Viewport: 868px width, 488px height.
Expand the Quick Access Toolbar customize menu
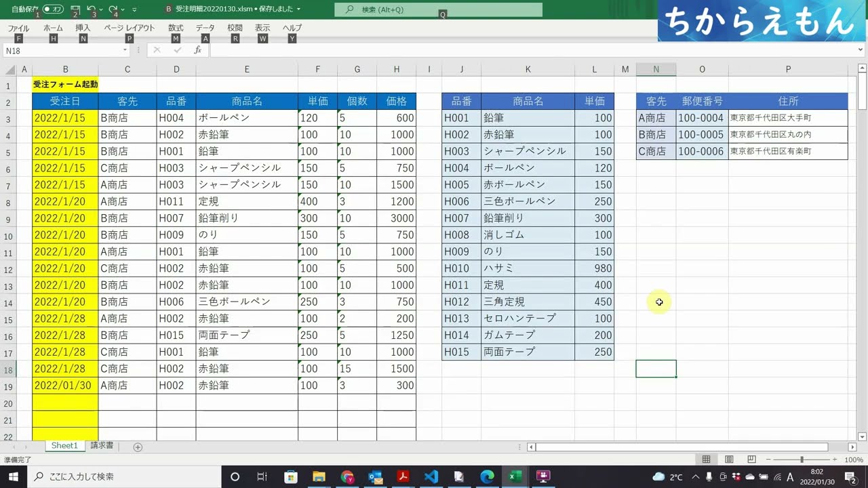click(134, 9)
